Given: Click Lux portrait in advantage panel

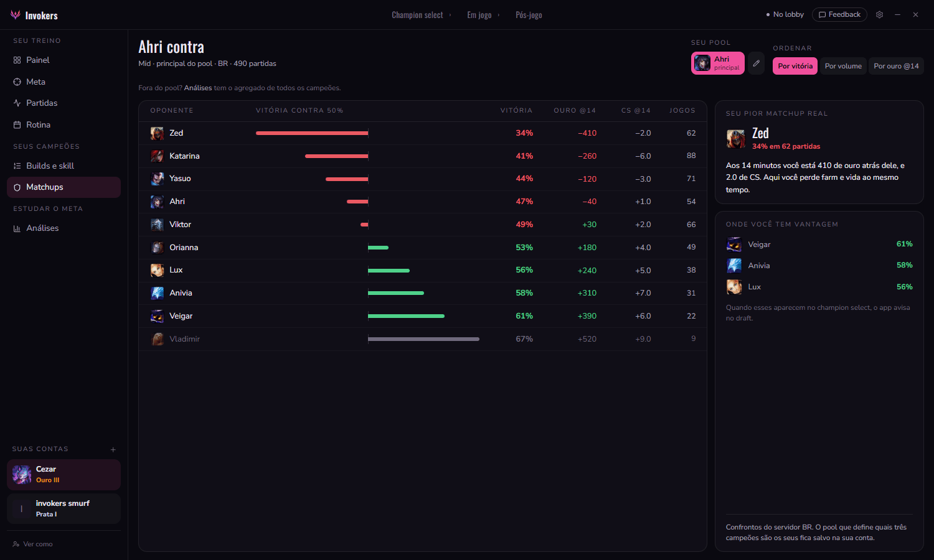Looking at the screenshot, I should [734, 287].
